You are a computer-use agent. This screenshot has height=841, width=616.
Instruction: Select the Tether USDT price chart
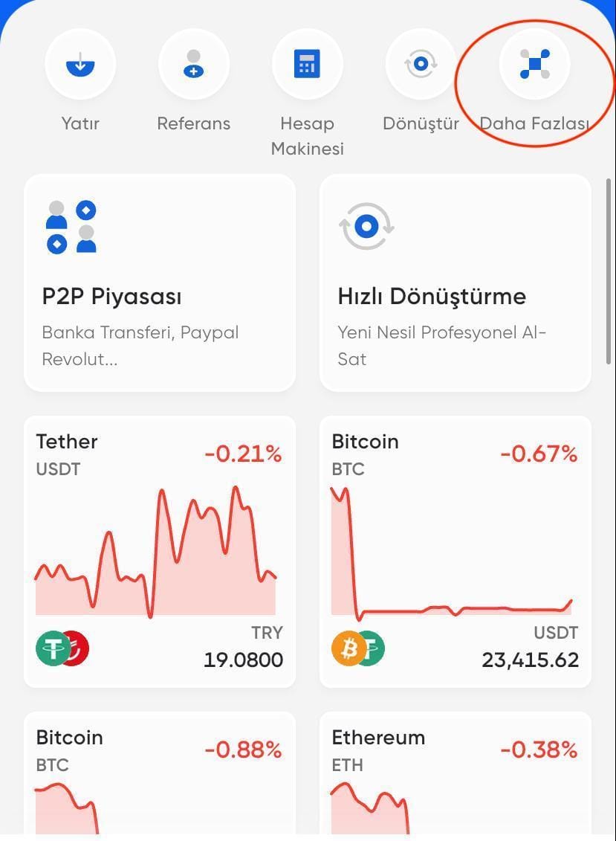pyautogui.click(x=155, y=554)
